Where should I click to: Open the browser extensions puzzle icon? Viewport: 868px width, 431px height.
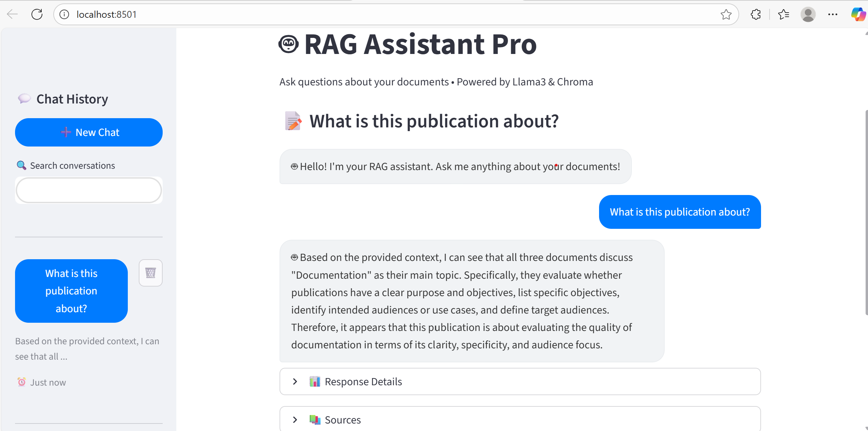point(756,14)
